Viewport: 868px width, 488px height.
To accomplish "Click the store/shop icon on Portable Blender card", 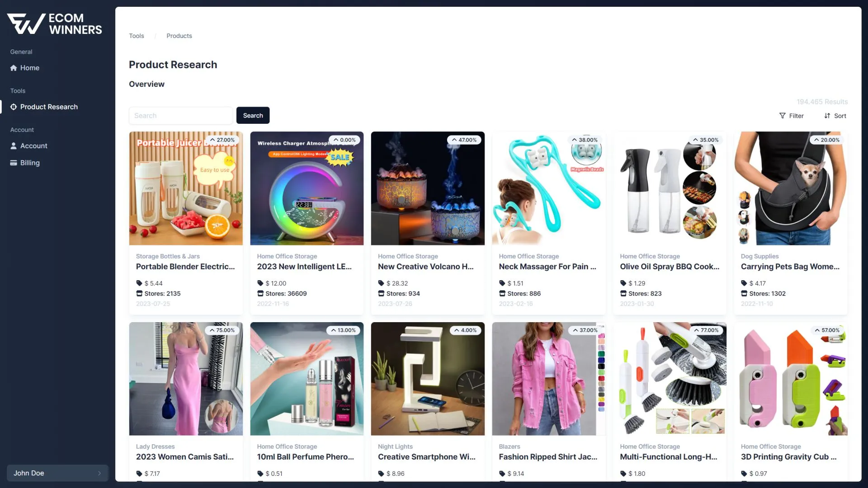I will (139, 294).
